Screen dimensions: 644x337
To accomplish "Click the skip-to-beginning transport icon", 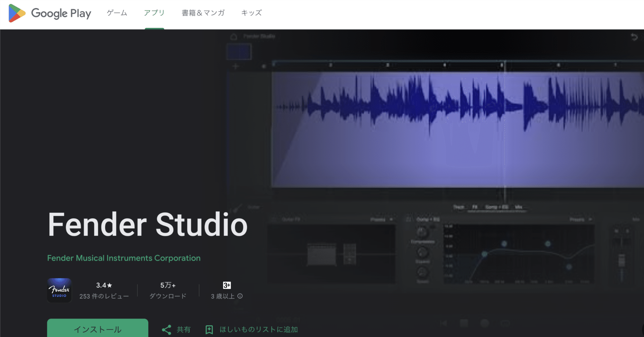I will pos(443,323).
